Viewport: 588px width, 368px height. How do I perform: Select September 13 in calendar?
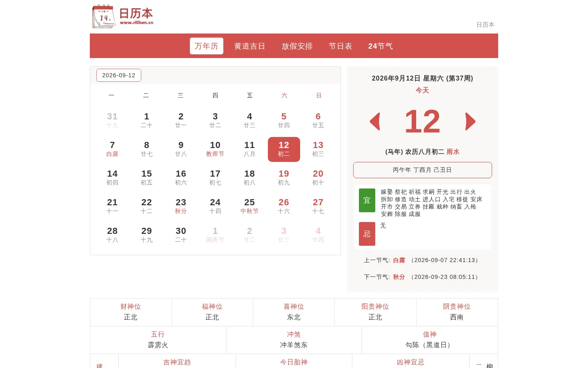click(318, 149)
